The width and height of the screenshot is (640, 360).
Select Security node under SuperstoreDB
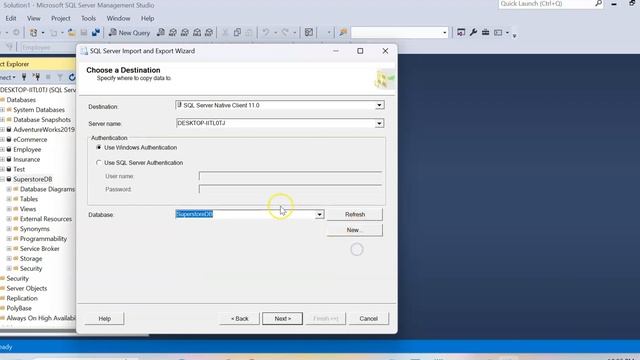31,269
